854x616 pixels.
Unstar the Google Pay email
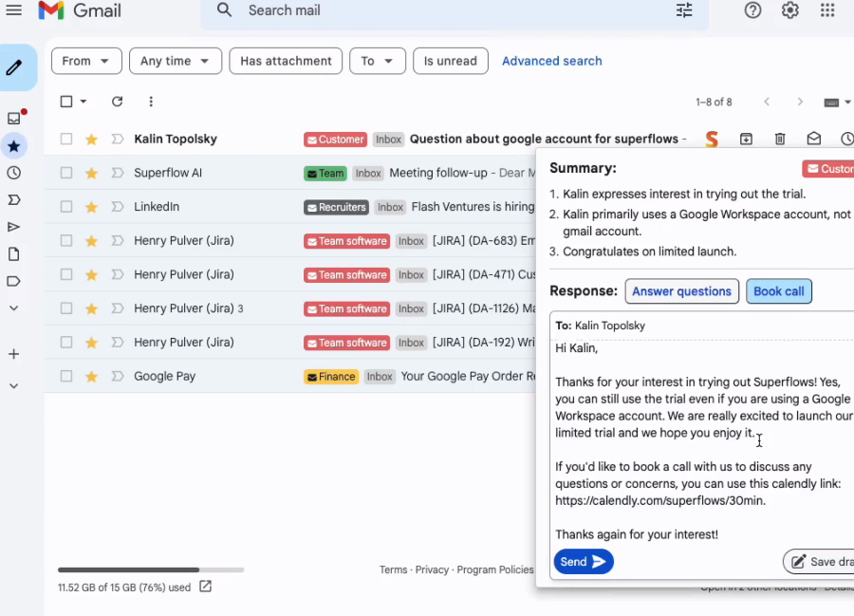(x=91, y=376)
